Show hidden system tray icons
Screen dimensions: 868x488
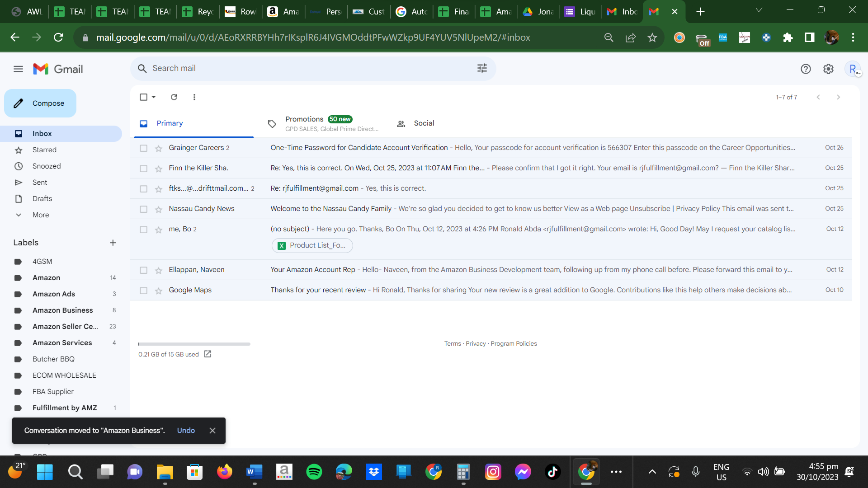652,472
